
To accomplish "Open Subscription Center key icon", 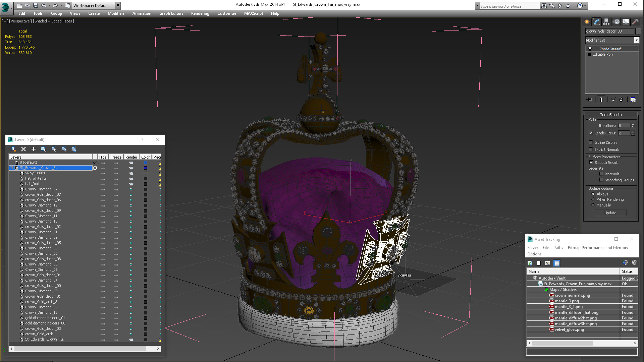I will [x=552, y=6].
